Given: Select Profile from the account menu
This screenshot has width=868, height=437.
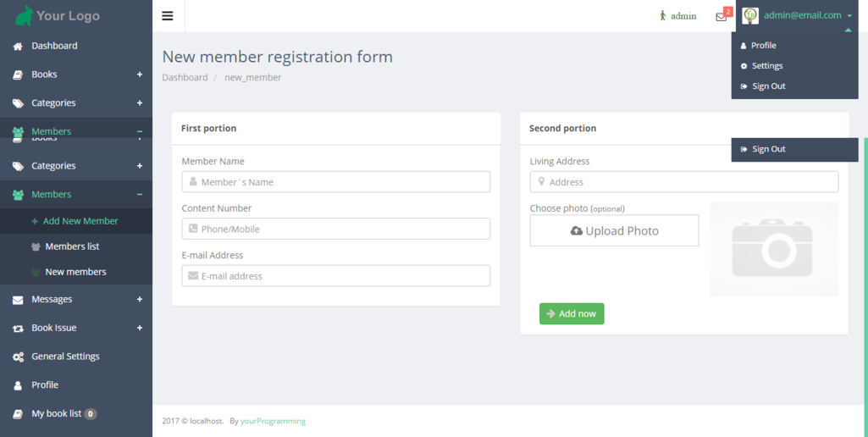Looking at the screenshot, I should [x=763, y=46].
